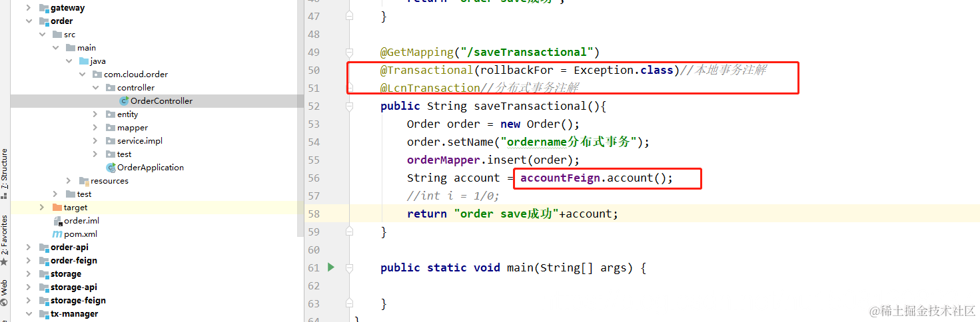The width and height of the screenshot is (980, 322).
Task: Click line number 55 in the gutter
Action: pyautogui.click(x=313, y=160)
